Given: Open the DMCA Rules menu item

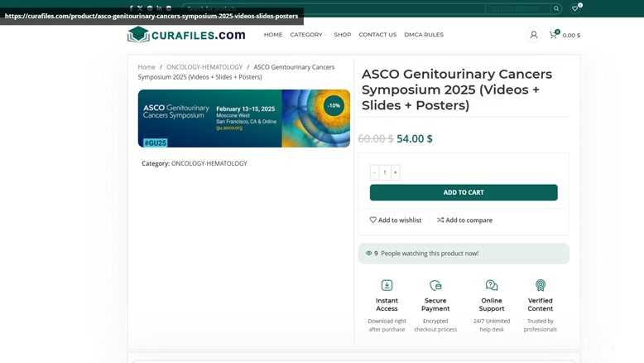Looking at the screenshot, I should coord(424,35).
